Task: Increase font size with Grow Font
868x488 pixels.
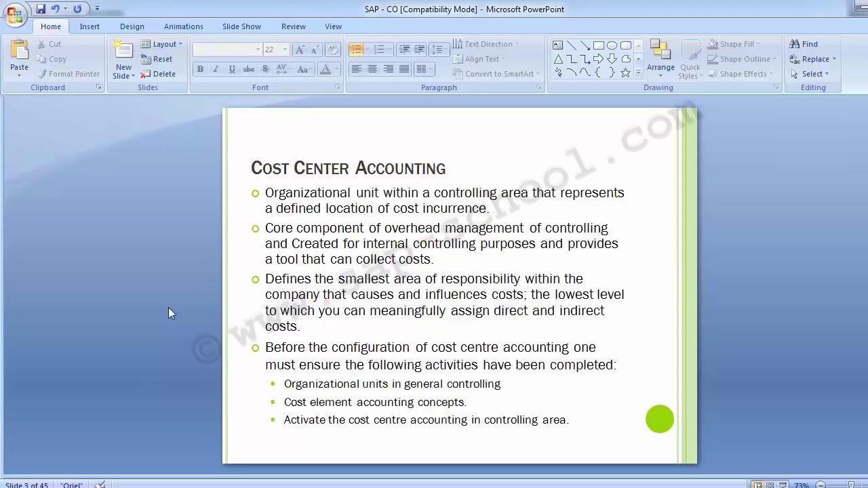Action: [300, 49]
